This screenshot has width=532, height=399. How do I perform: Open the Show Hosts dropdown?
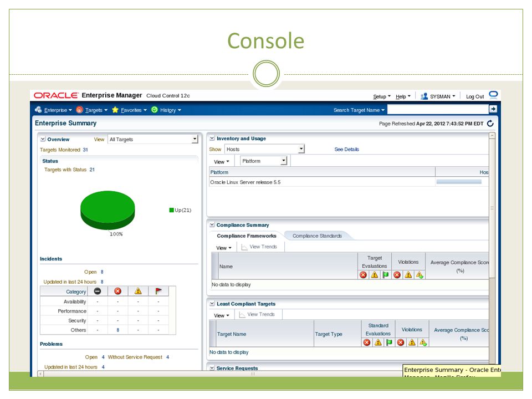click(264, 149)
